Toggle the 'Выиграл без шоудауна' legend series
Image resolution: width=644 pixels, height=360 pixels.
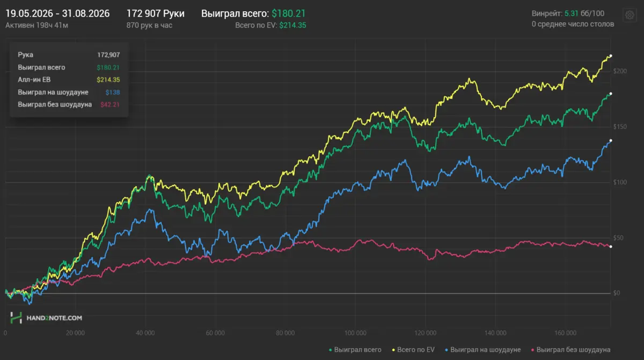569,350
